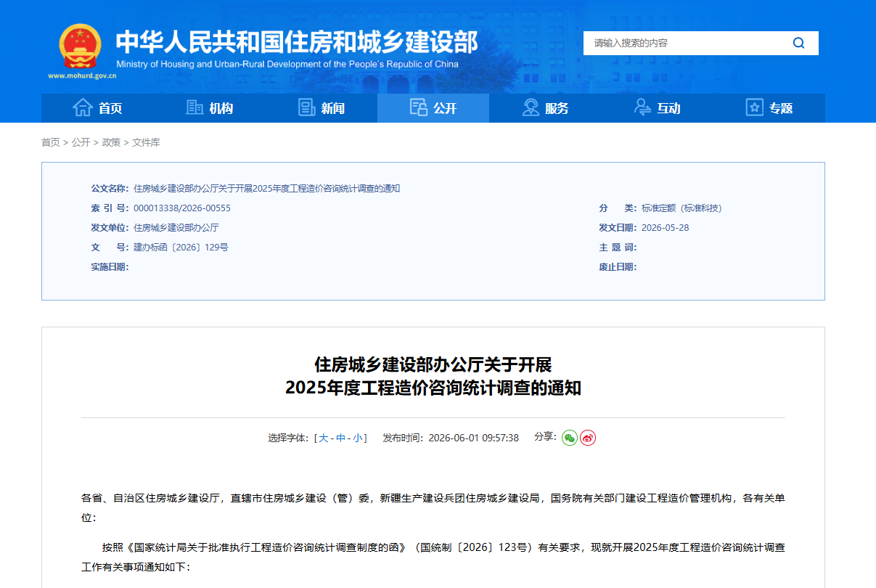Set font size to 中

(x=341, y=438)
